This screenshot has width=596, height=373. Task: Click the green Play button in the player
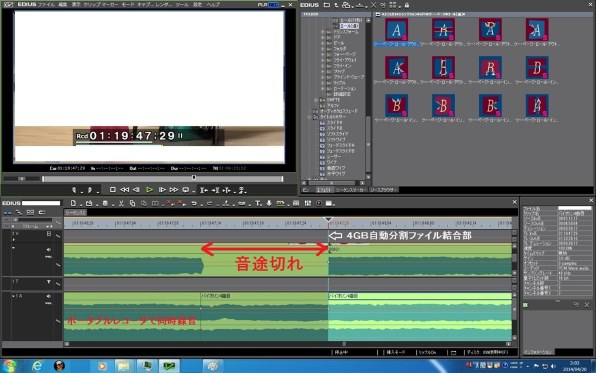[x=149, y=189]
